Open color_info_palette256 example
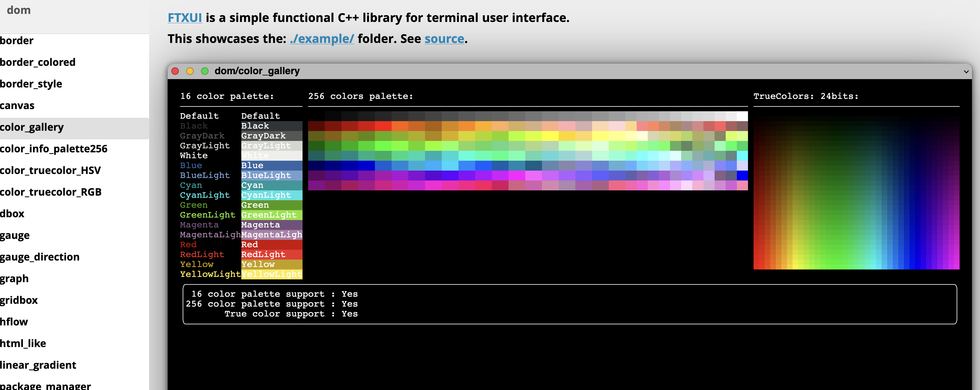This screenshot has height=390, width=980. coord(75,149)
